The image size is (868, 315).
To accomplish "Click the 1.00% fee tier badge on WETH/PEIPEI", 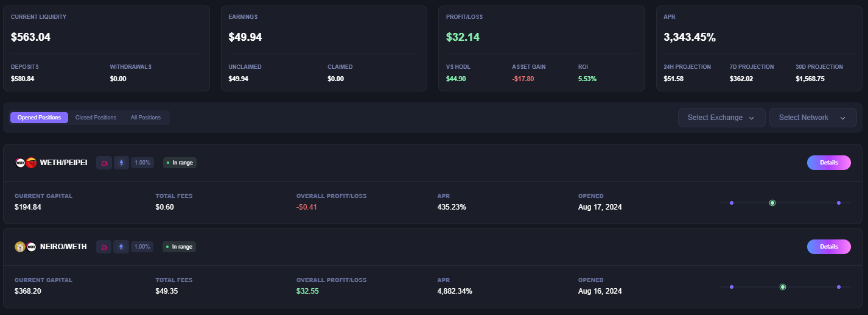I will 142,163.
